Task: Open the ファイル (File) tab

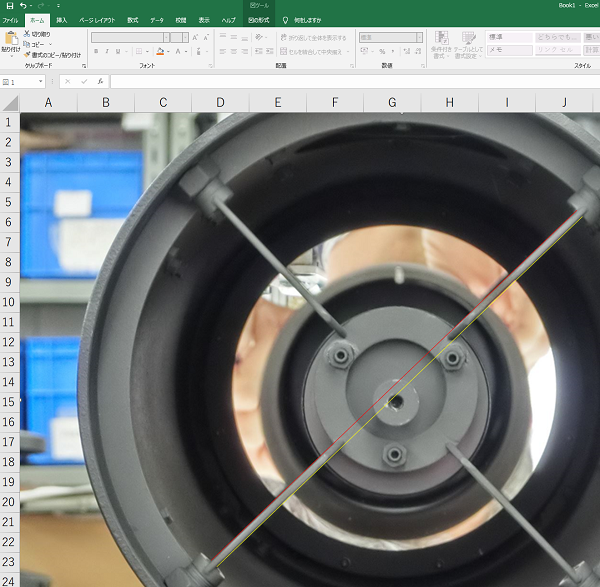Action: [x=10, y=20]
